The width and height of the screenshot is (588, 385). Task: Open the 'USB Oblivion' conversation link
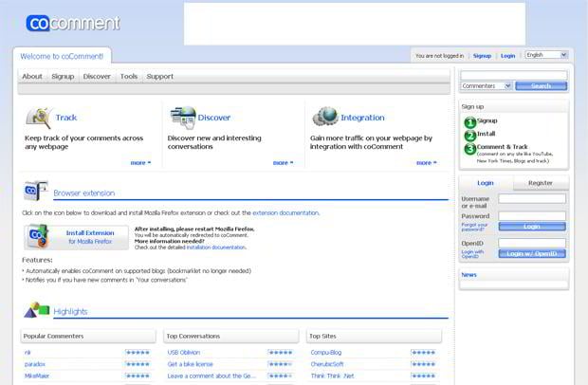(184, 352)
